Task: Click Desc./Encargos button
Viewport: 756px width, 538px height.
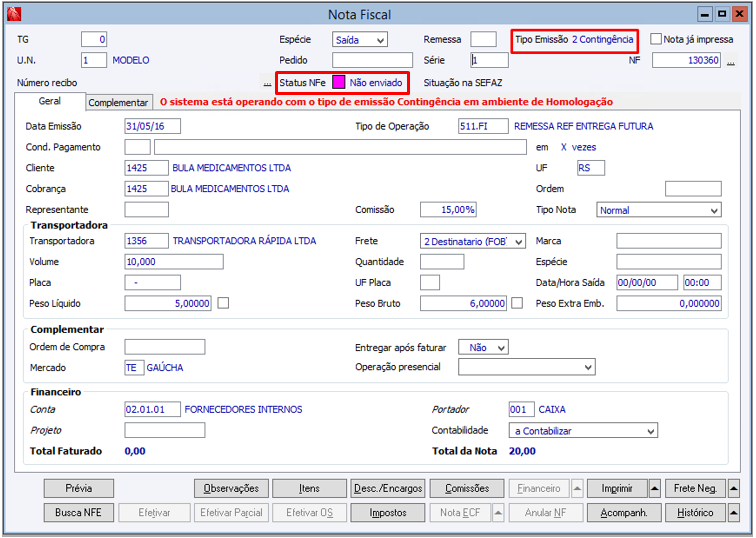Action: (x=388, y=488)
